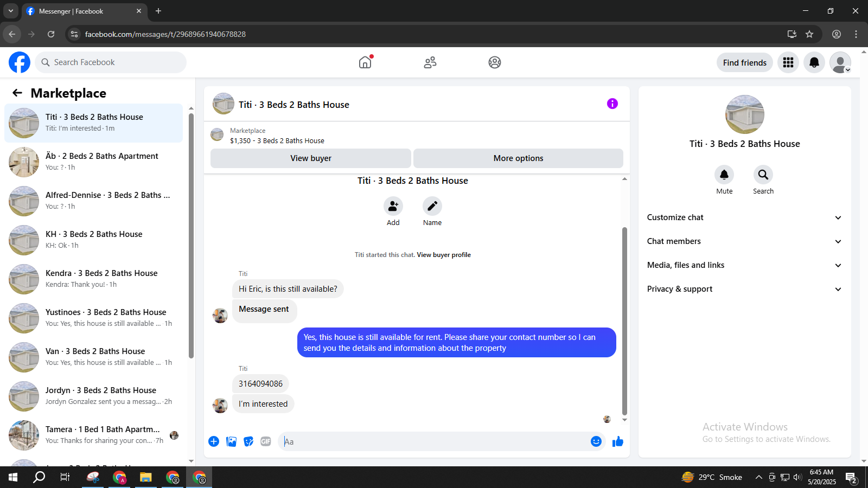Open File Explorer from taskbar
The width and height of the screenshot is (868, 488).
pyautogui.click(x=145, y=477)
